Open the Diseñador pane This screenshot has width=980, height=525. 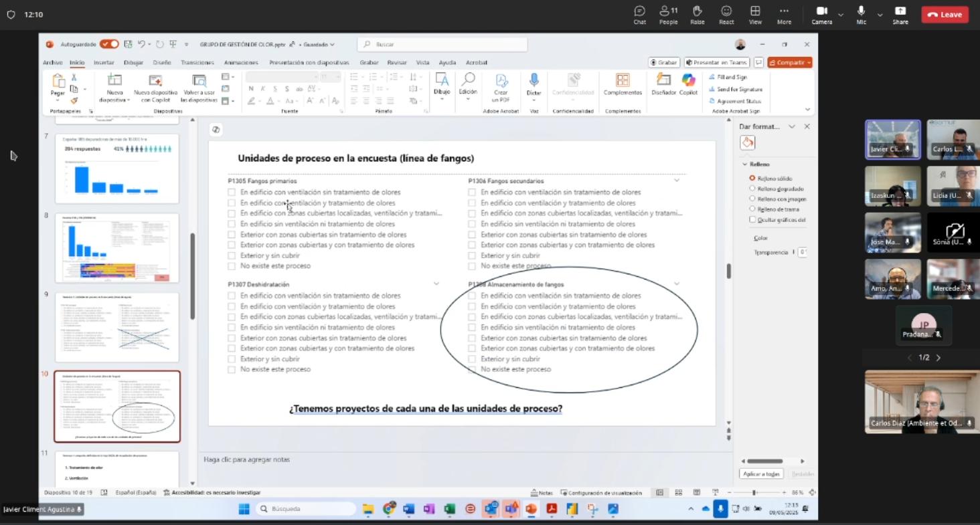click(x=664, y=85)
